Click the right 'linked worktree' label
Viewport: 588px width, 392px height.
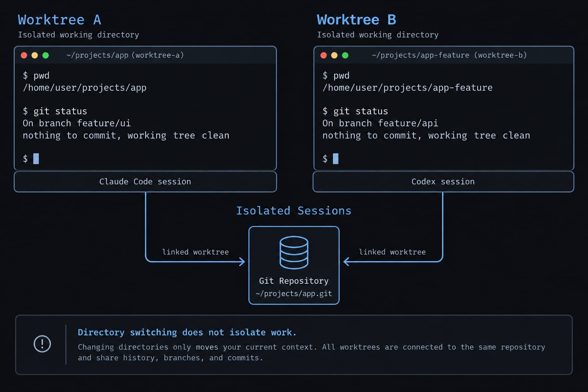point(392,252)
